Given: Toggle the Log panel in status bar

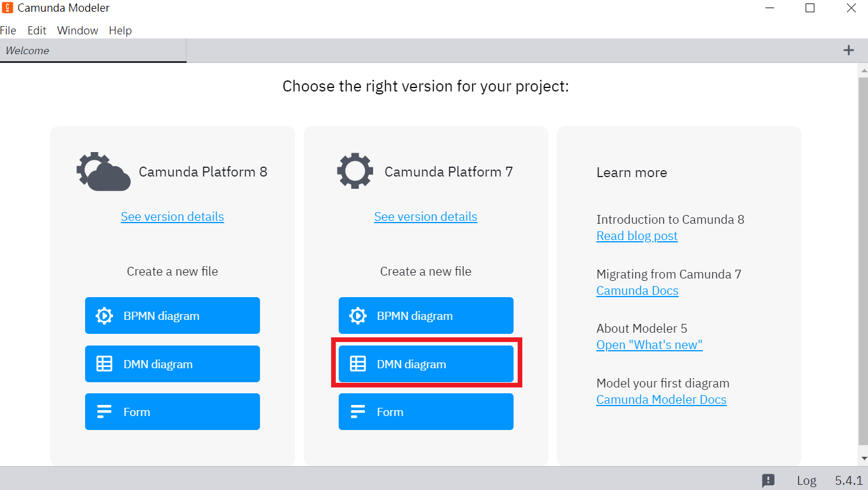Looking at the screenshot, I should pyautogui.click(x=807, y=481).
